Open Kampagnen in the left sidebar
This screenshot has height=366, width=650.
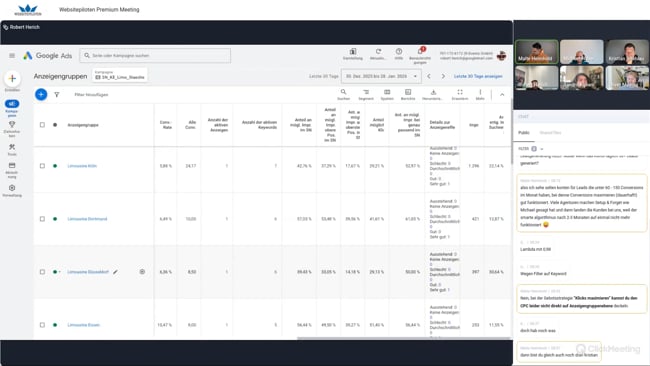pos(12,108)
